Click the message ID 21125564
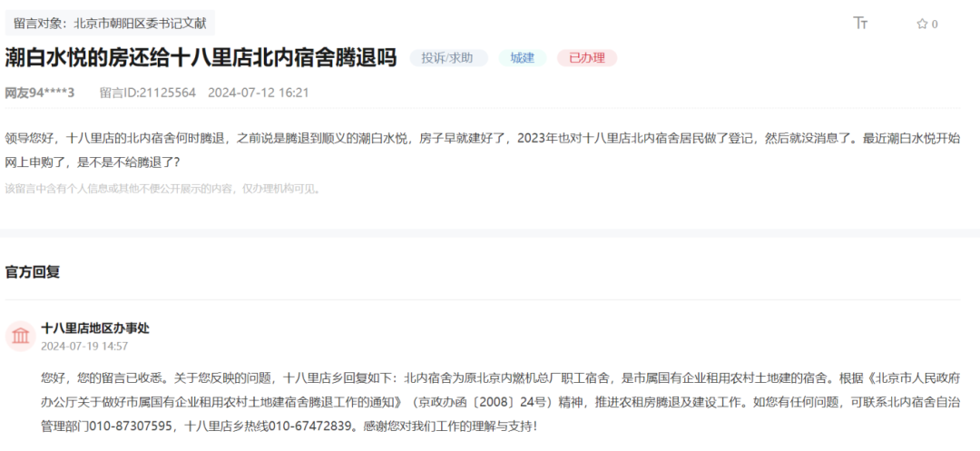Viewport: 980px width, 451px height. click(x=147, y=93)
